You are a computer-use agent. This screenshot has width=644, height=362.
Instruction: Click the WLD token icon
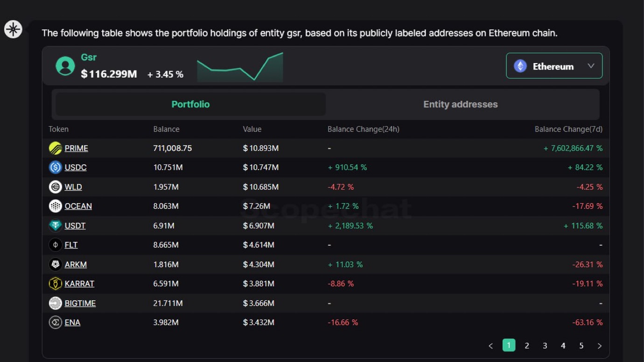coord(56,187)
